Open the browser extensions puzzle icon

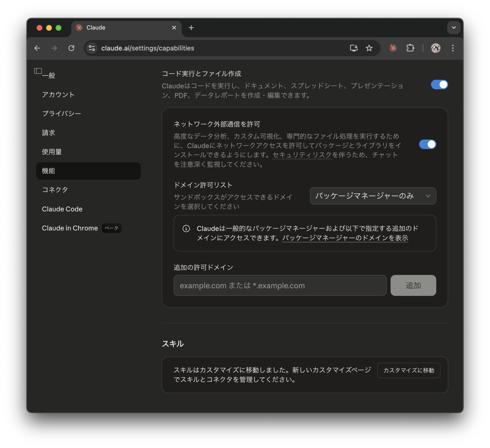pyautogui.click(x=410, y=48)
